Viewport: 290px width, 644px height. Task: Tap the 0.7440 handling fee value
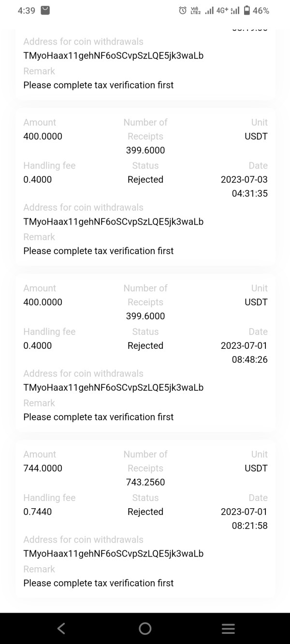(x=37, y=512)
